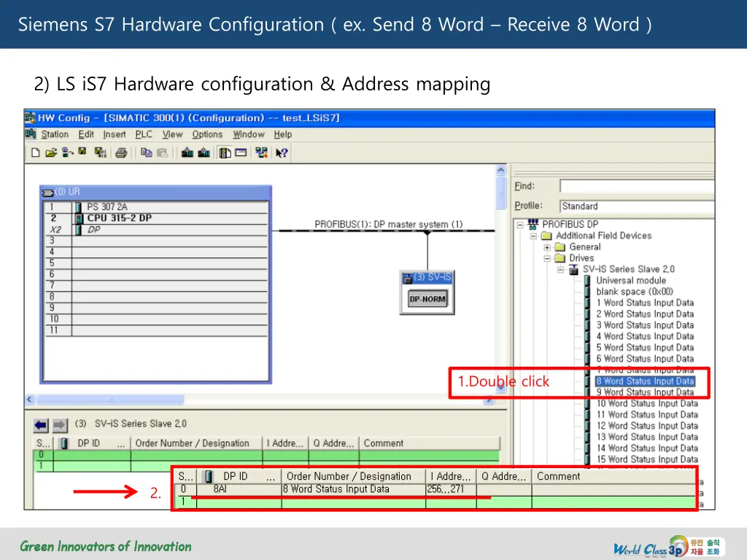
Task: Open the Options menu
Action: pyautogui.click(x=207, y=134)
